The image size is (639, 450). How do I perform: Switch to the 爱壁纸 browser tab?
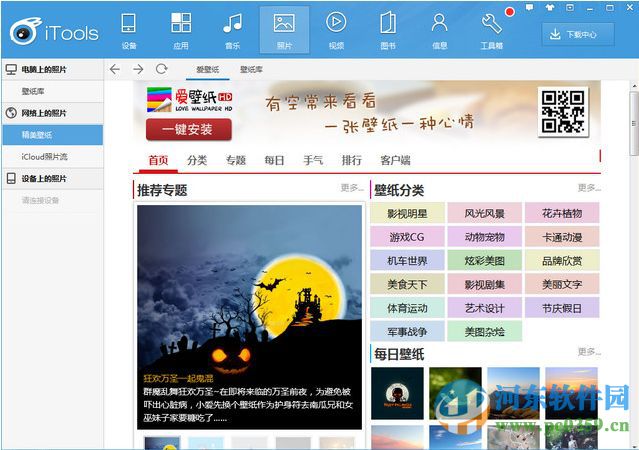pos(208,70)
